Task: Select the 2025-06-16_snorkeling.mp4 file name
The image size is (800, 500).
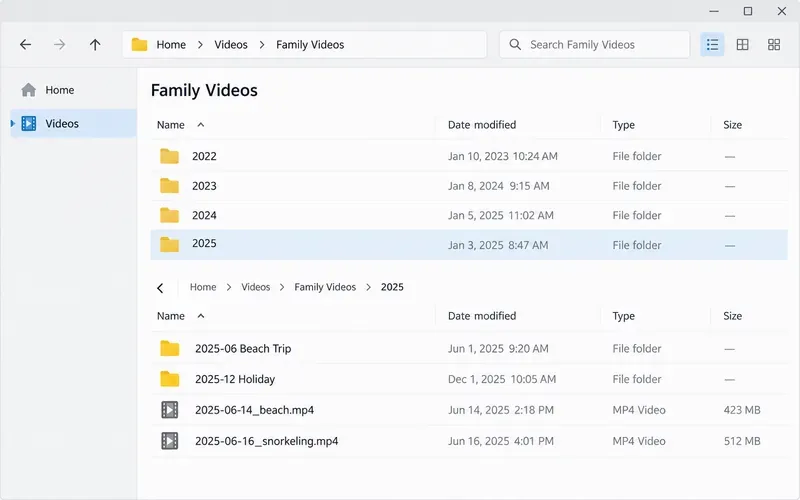Action: click(x=266, y=441)
